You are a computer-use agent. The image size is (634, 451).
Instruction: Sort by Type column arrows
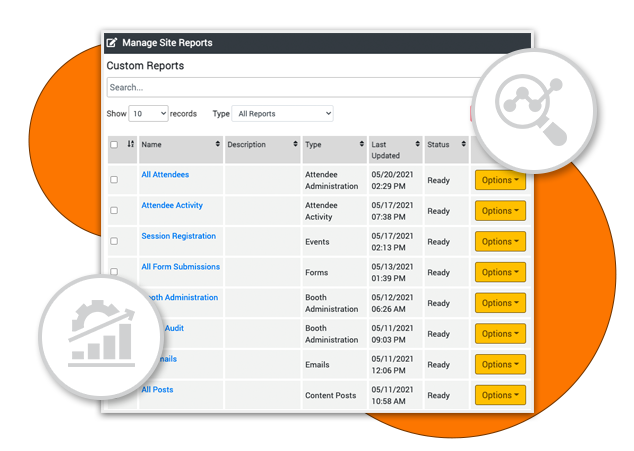point(359,145)
